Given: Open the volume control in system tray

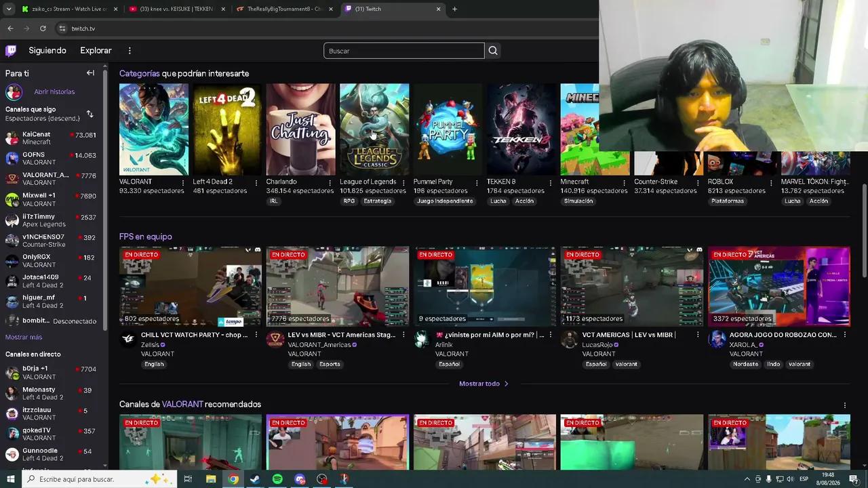Looking at the screenshot, I should click(x=790, y=479).
